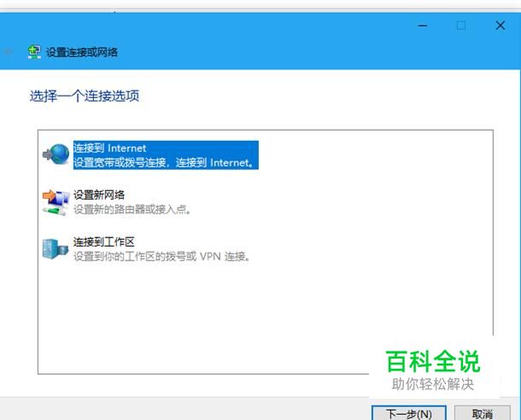Click description 设置宽带或拨号连接，连接到 Internet。

click(164, 163)
